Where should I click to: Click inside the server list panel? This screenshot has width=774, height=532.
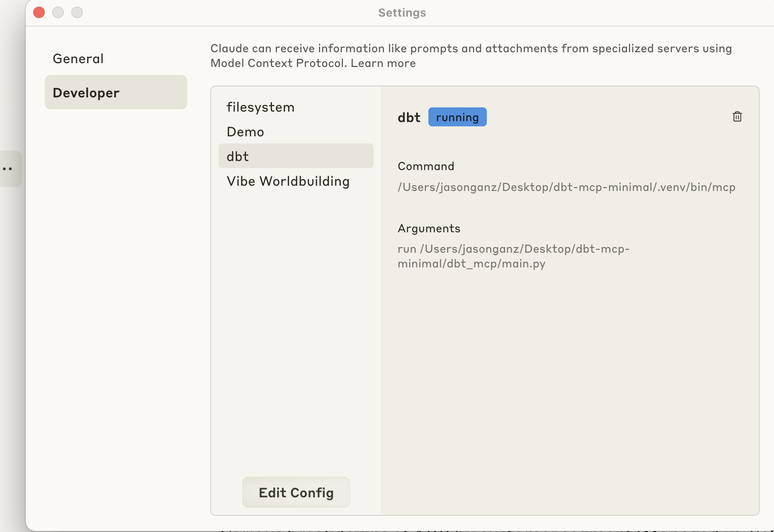(x=295, y=285)
